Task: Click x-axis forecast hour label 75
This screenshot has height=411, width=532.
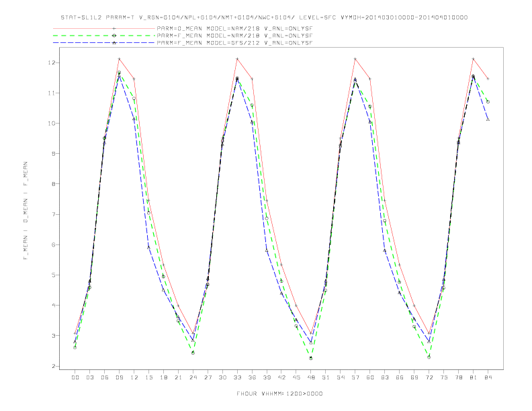Action: click(444, 377)
